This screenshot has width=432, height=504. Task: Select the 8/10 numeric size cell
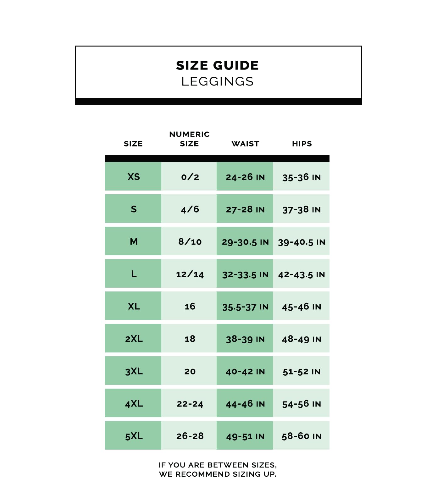point(190,241)
